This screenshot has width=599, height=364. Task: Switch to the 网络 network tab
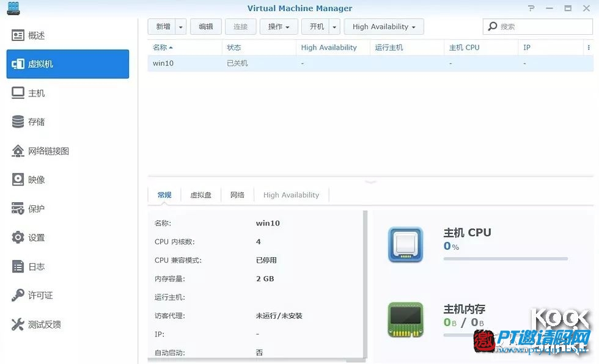pyautogui.click(x=237, y=195)
